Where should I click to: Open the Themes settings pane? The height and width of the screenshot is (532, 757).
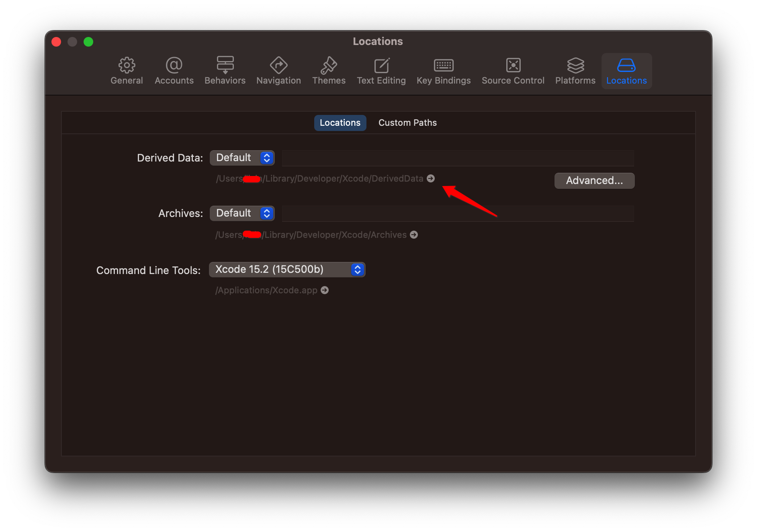click(x=329, y=71)
